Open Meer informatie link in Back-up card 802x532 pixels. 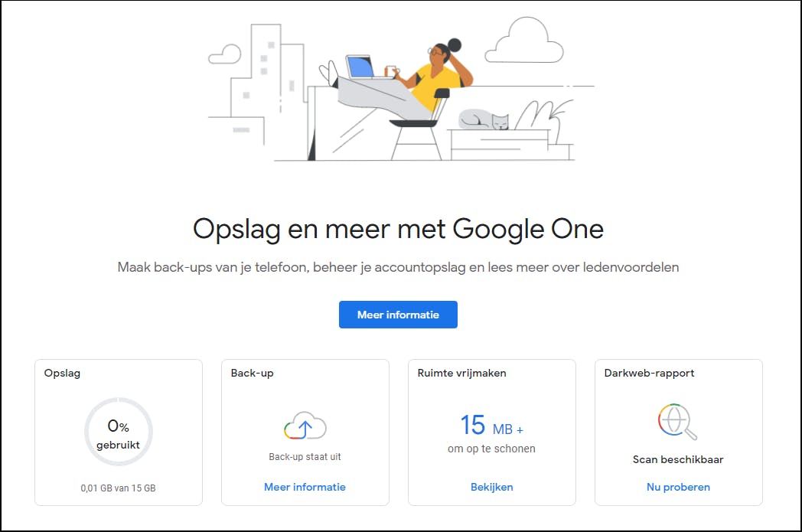[305, 487]
